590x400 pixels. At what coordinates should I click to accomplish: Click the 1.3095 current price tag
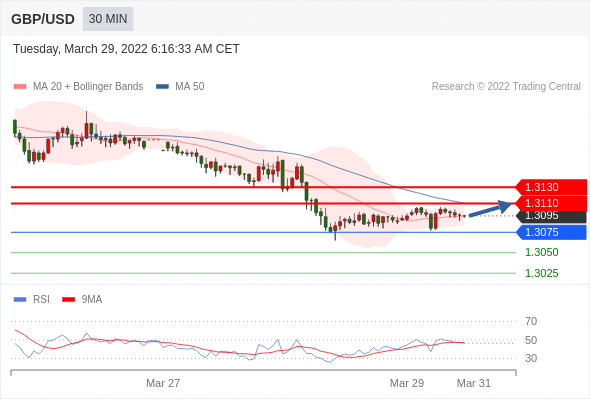click(x=551, y=216)
